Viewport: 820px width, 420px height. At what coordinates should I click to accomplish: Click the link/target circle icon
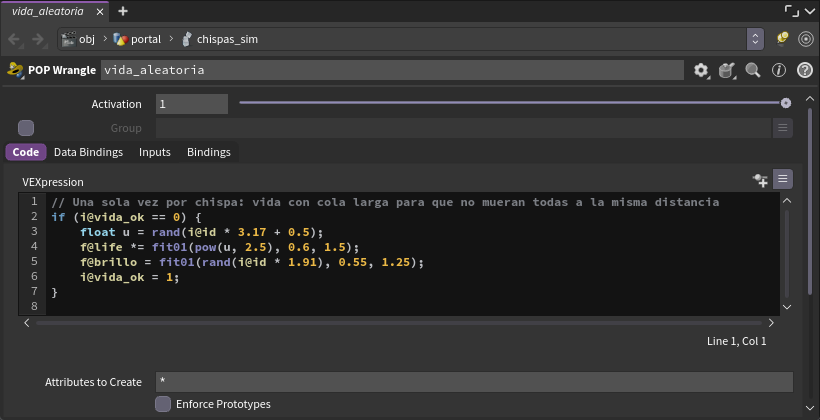806,39
